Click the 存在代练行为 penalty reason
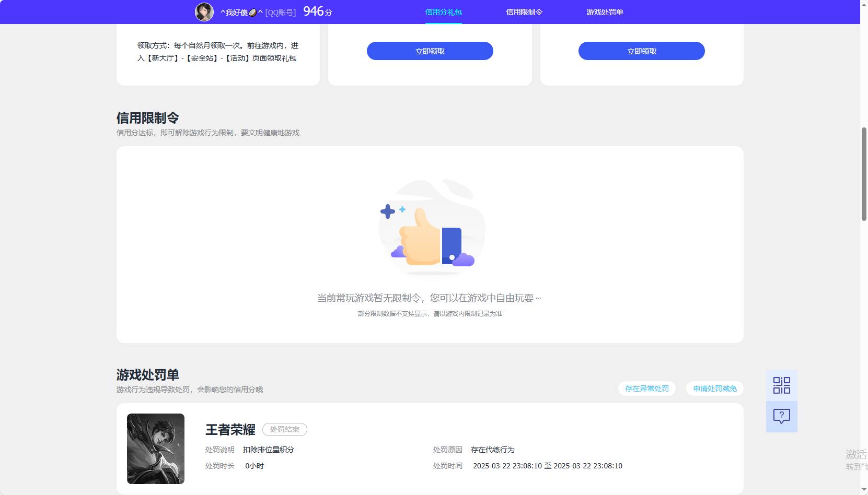This screenshot has width=868, height=495. 493,450
